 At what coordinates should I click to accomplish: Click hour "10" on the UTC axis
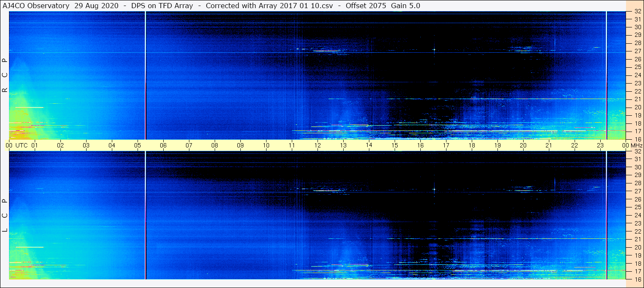[266, 145]
